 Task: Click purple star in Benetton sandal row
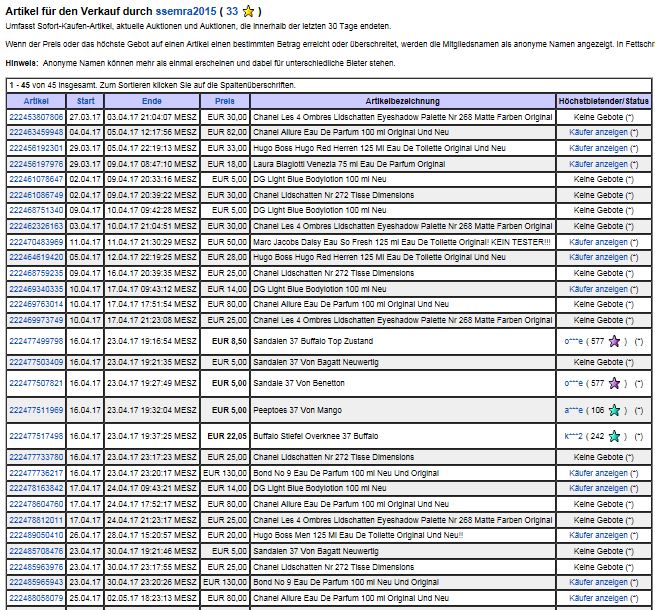coord(614,383)
